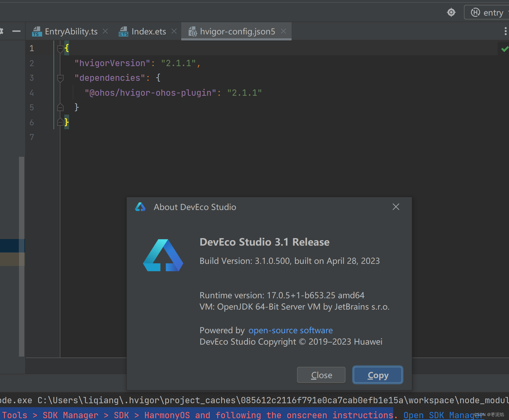Click the dependencies key text

(x=110, y=78)
